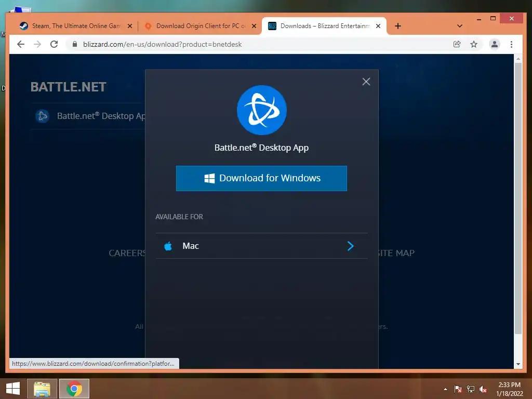Viewport: 532px width, 399px height.
Task: Click the page vertical scrollbar thumb
Action: [518, 198]
